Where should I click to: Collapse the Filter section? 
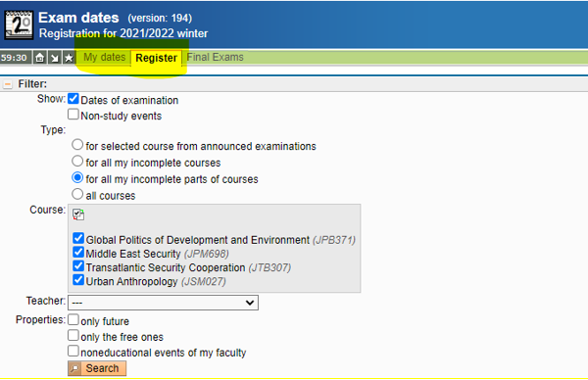(x=8, y=84)
